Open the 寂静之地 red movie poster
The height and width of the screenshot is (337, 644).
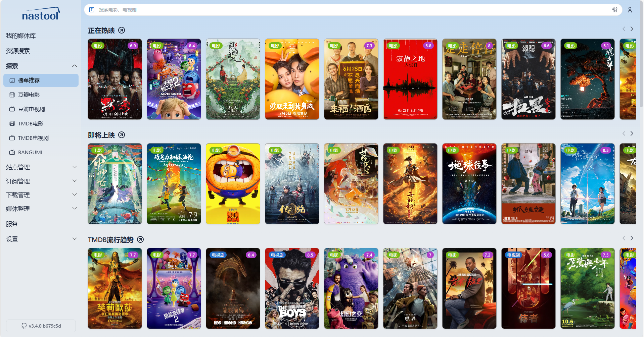(x=410, y=79)
